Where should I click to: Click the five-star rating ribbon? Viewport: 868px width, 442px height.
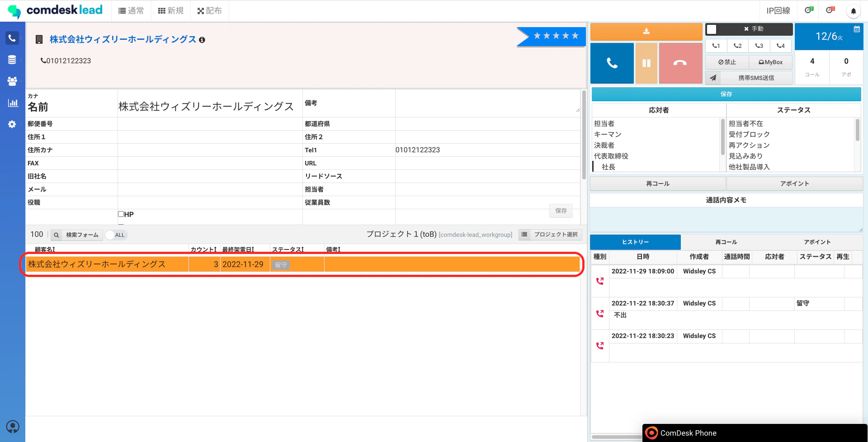(551, 36)
